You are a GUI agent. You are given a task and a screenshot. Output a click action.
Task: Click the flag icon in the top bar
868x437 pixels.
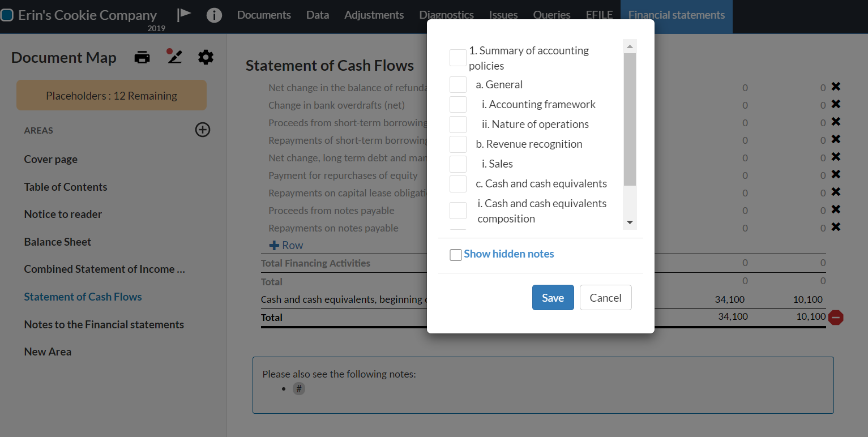click(183, 14)
